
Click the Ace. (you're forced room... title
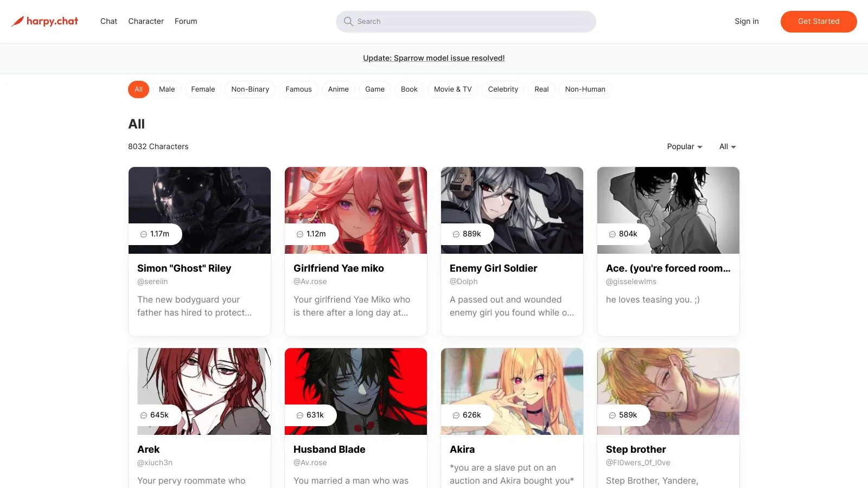[668, 268]
